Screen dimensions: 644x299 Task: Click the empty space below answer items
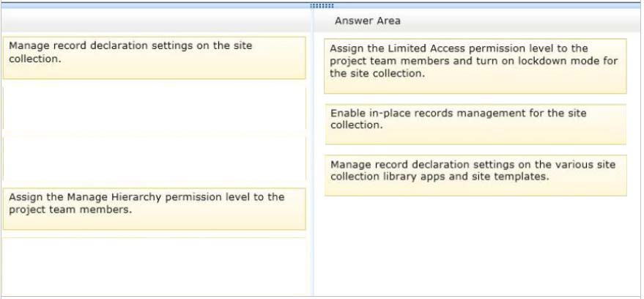tap(476, 246)
